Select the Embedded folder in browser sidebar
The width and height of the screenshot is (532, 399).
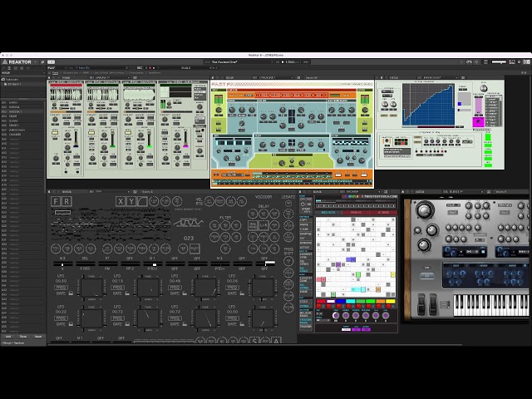tap(10, 80)
